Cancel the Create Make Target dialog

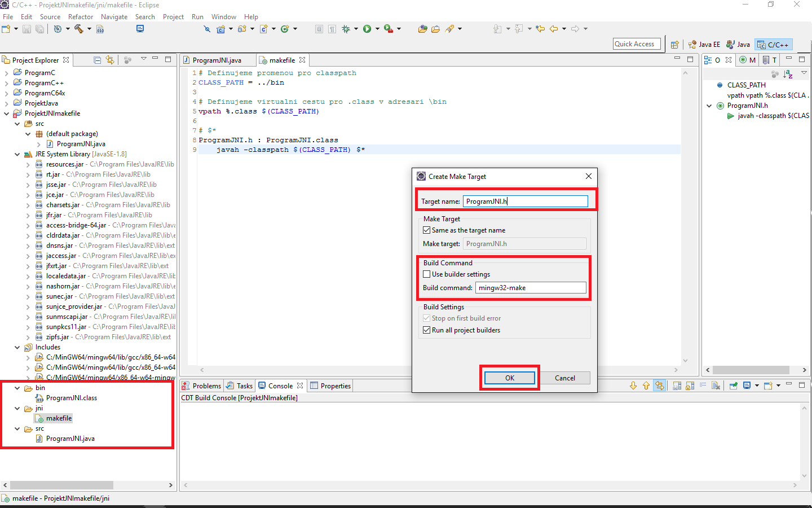click(565, 378)
